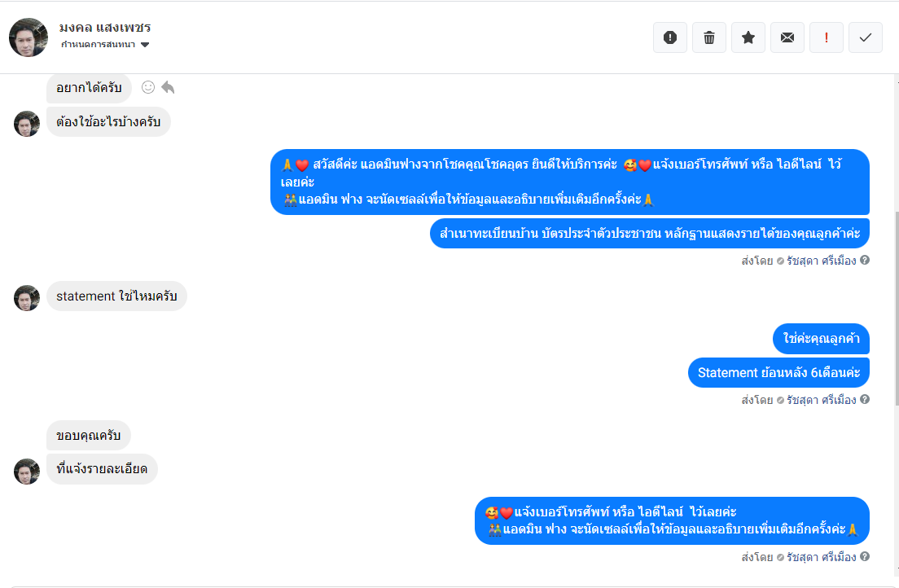Mark conversation as spam via octagon icon
Screen dimensions: 899x588
click(670, 37)
